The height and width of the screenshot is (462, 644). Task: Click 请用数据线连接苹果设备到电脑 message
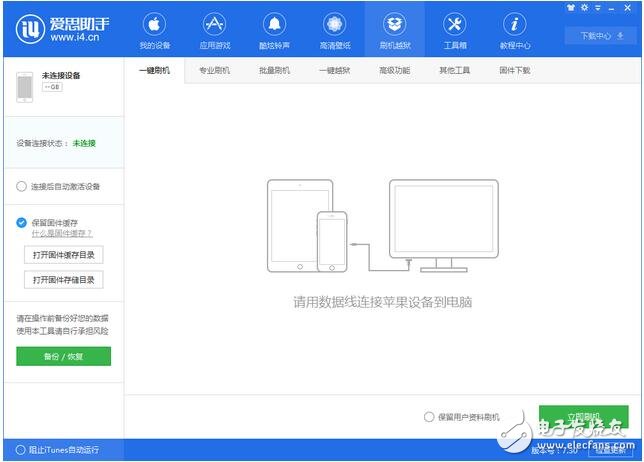[x=382, y=302]
